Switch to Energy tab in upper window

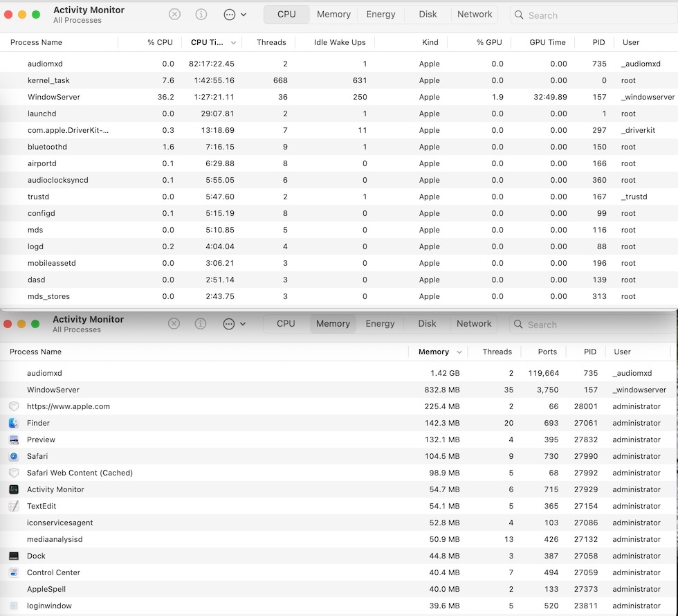(381, 15)
